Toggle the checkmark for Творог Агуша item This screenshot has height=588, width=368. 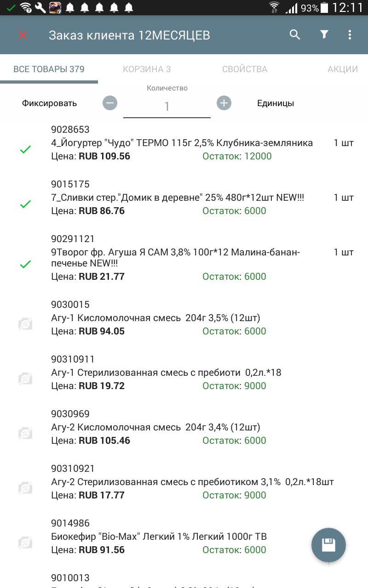point(25,264)
